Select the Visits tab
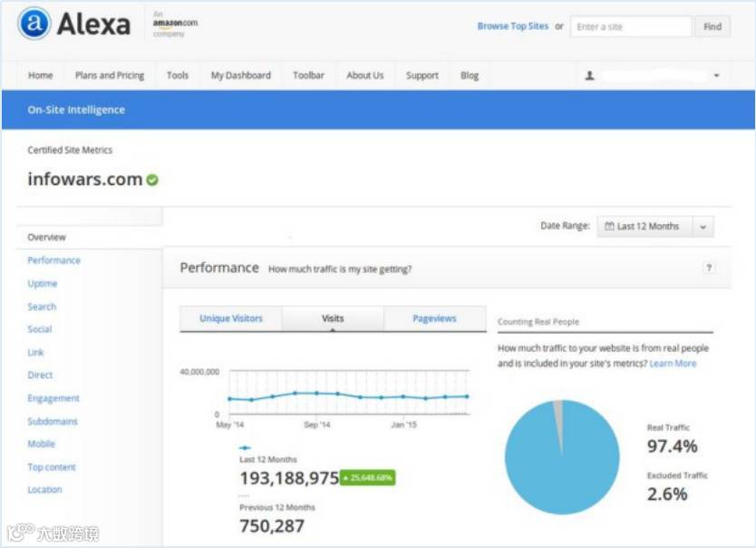This screenshot has height=548, width=756. pyautogui.click(x=333, y=318)
